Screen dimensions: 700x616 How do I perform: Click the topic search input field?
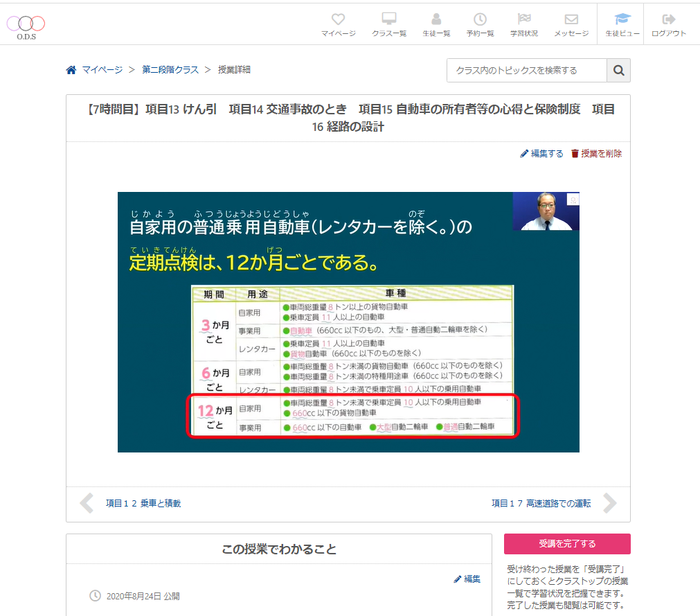pyautogui.click(x=527, y=71)
